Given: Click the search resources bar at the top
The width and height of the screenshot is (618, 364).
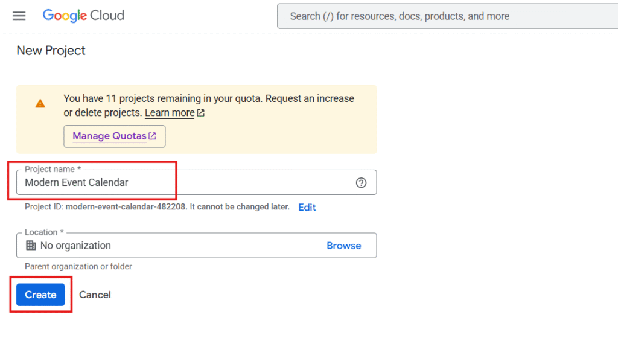Looking at the screenshot, I should pos(447,16).
